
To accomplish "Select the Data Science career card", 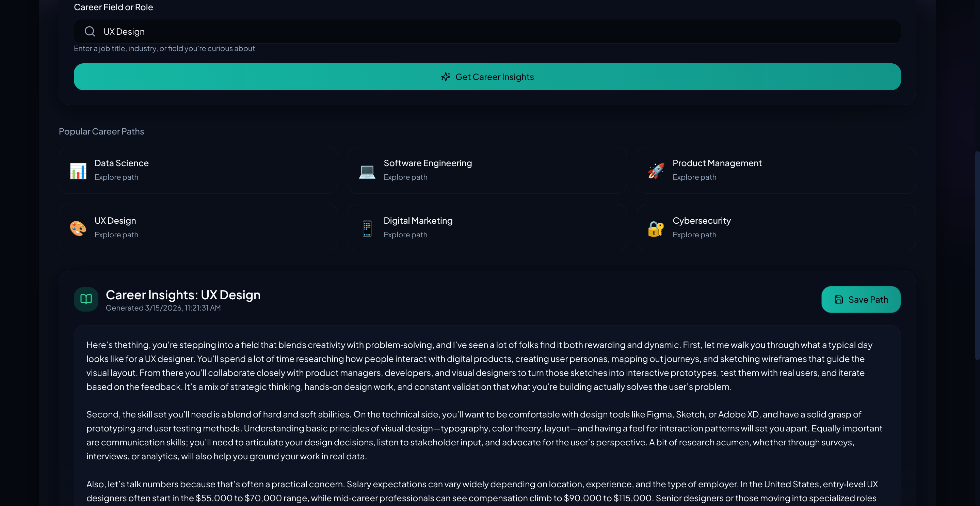I will click(198, 170).
